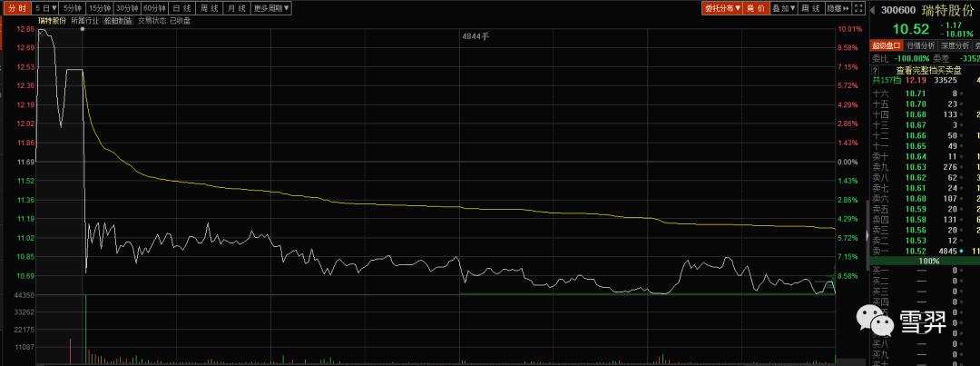Select the 60分钟 chart period
Screen dimensions: 980x366
(155, 8)
